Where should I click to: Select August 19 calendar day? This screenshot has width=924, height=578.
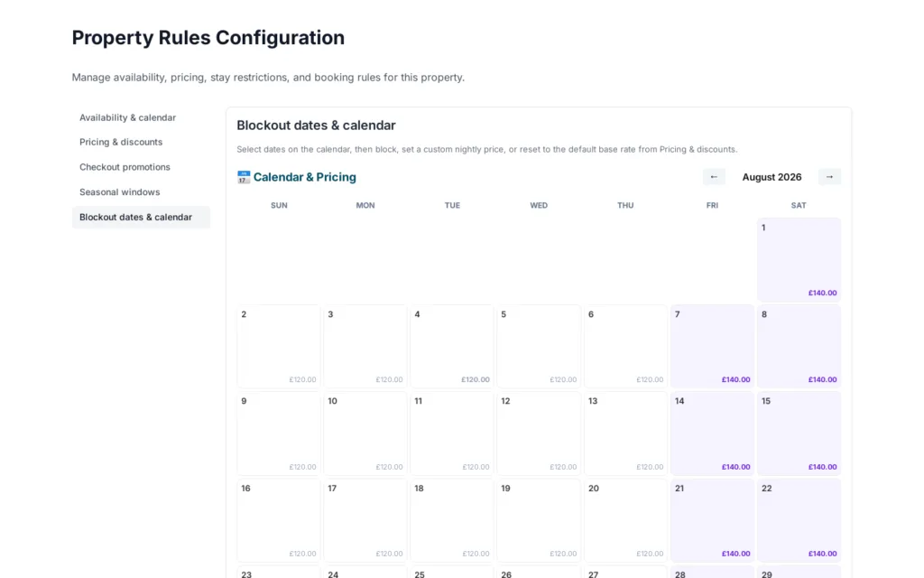click(539, 521)
